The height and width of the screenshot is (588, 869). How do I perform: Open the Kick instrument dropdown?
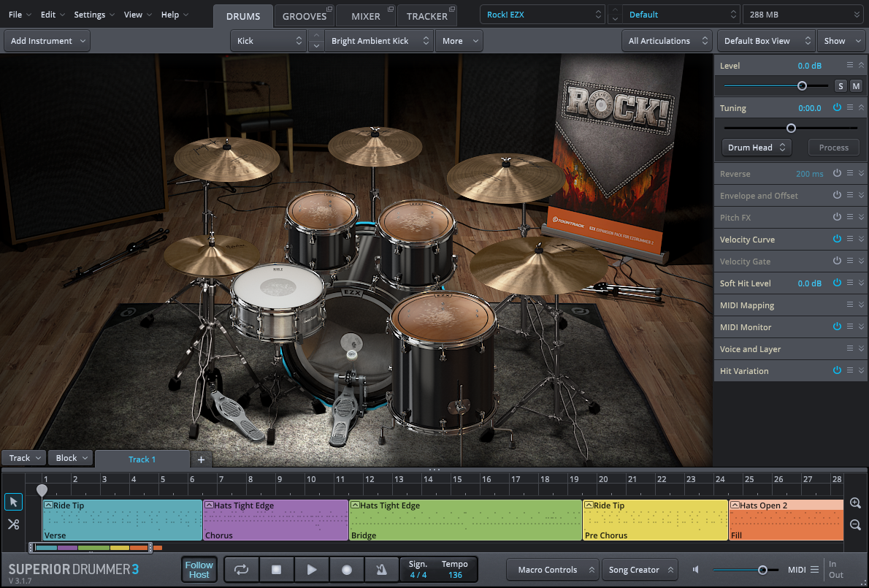(x=268, y=41)
